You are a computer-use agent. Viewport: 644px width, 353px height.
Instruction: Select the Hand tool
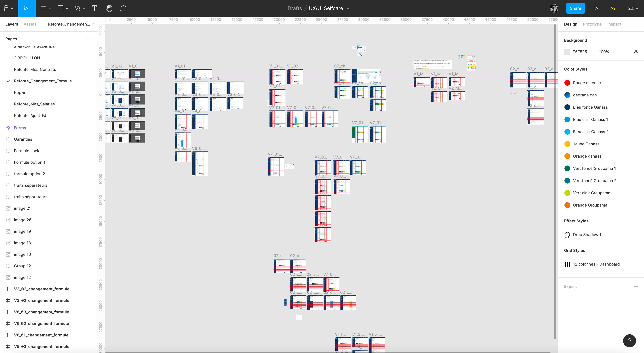(x=109, y=8)
